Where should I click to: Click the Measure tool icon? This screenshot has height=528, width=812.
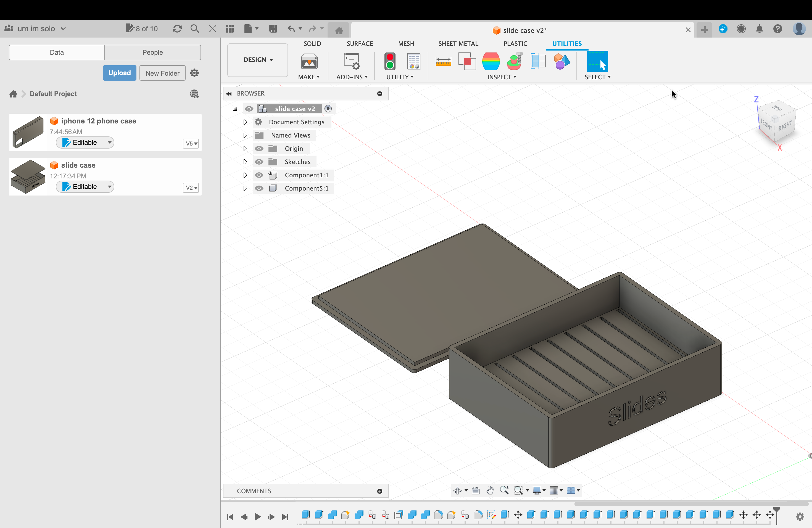coord(443,61)
